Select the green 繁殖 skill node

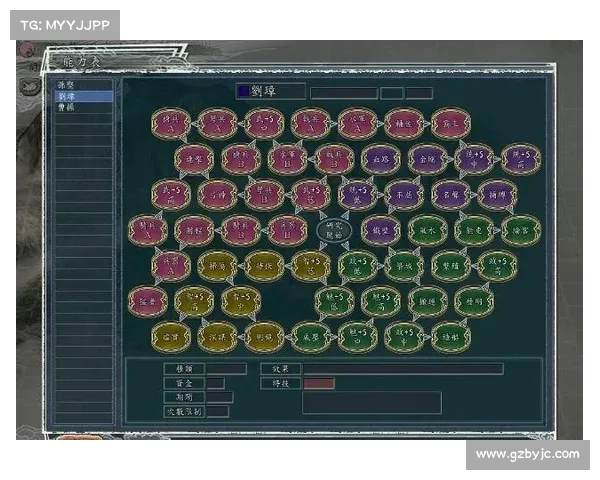click(451, 265)
